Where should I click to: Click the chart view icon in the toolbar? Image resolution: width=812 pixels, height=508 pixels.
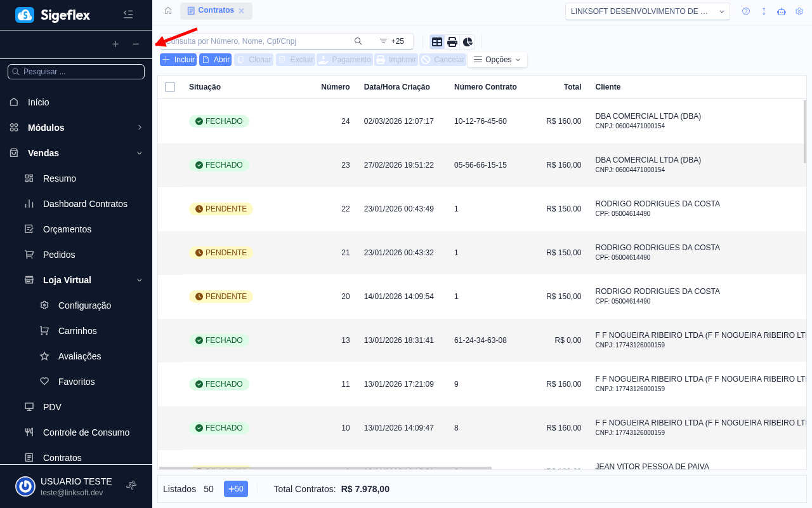coord(468,42)
